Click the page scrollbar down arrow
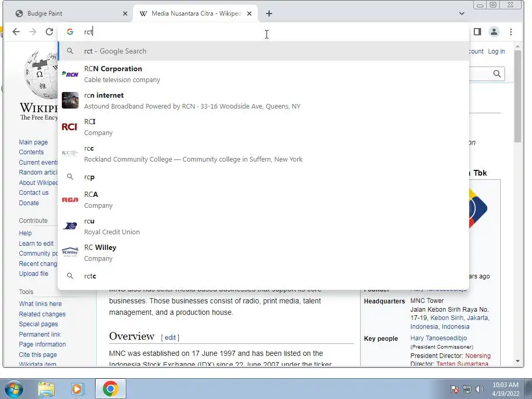 click(517, 361)
